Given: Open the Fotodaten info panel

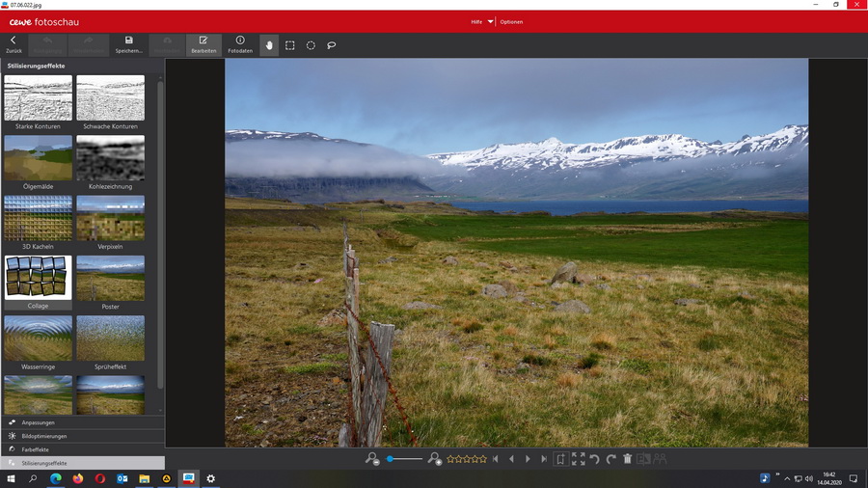Looking at the screenshot, I should click(x=240, y=44).
